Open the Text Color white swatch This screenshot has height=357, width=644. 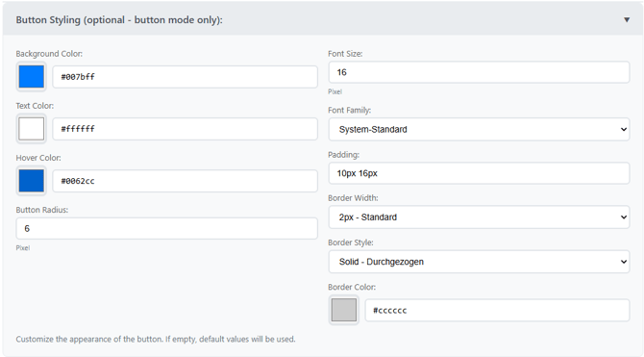tap(31, 129)
